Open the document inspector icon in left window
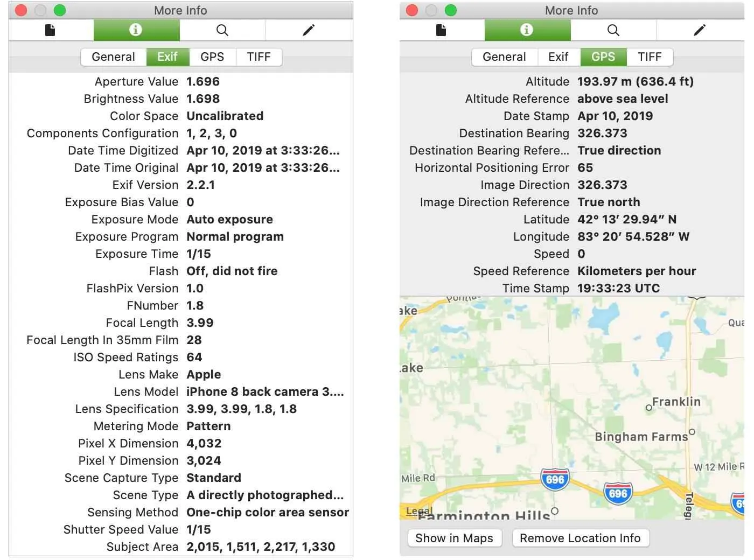This screenshot has height=560, width=754. pos(50,30)
